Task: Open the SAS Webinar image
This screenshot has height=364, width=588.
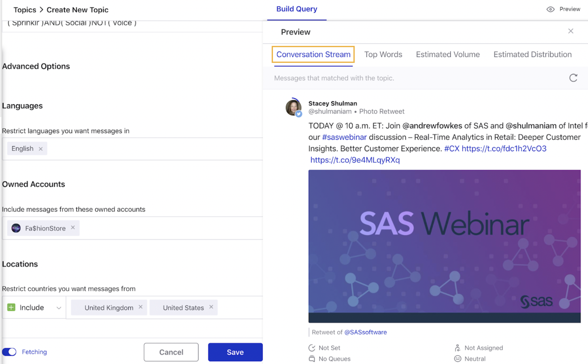Action: click(x=444, y=246)
